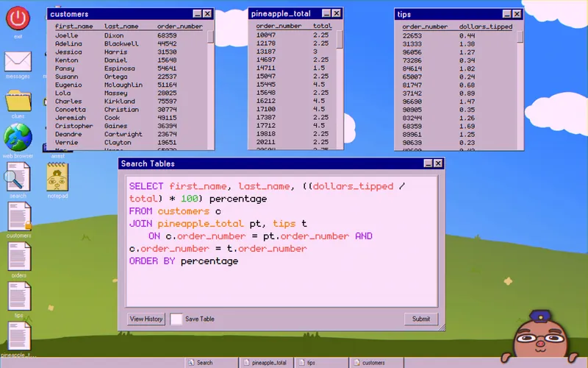Viewport: 588px width, 368px height.
Task: Select the Ortega last name cell
Action: click(x=115, y=77)
